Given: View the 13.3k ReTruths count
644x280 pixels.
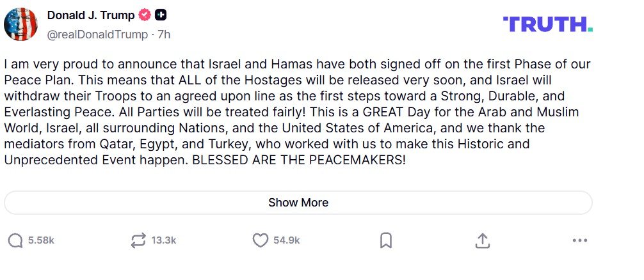Looking at the screenshot, I should [x=163, y=240].
